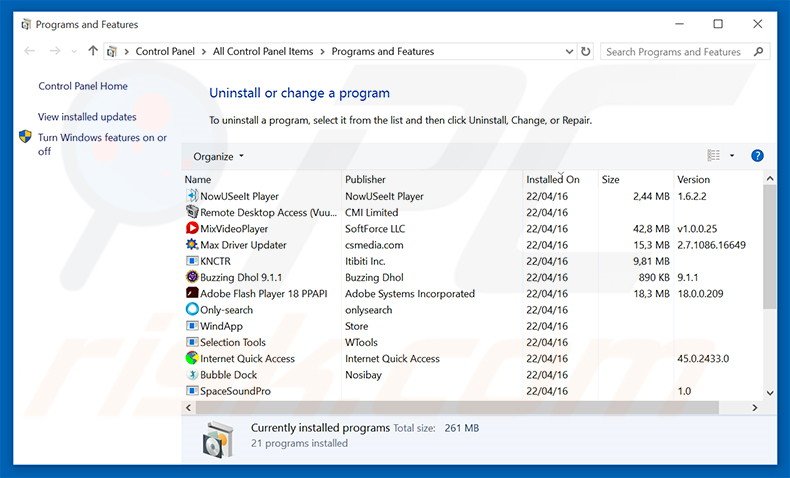Expand the view options dropdown arrow
This screenshot has width=790, height=478.
click(x=732, y=156)
